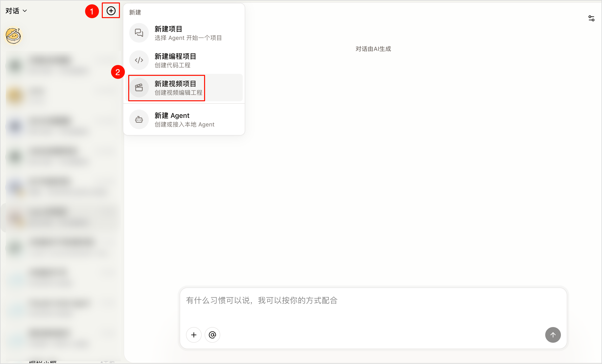Click the 对话由AI生成 notice text
This screenshot has height=364, width=602.
tap(373, 49)
